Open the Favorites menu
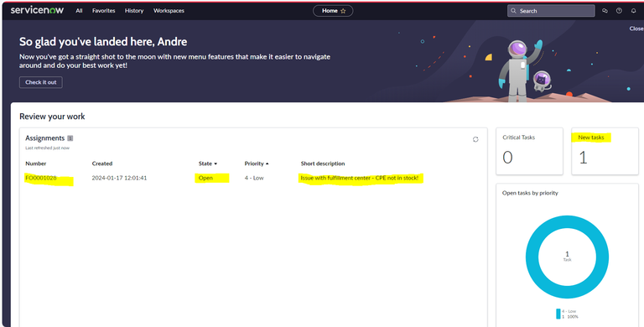This screenshot has height=327, width=644. tap(103, 11)
